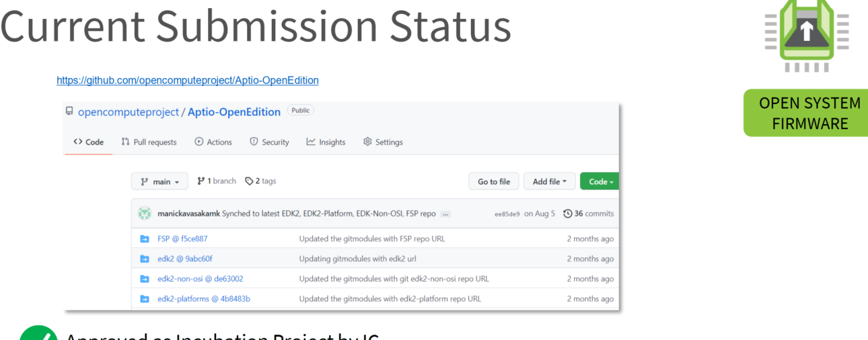
Task: Open the 'git edk2-non-osi repo URL' commit
Action: click(394, 279)
